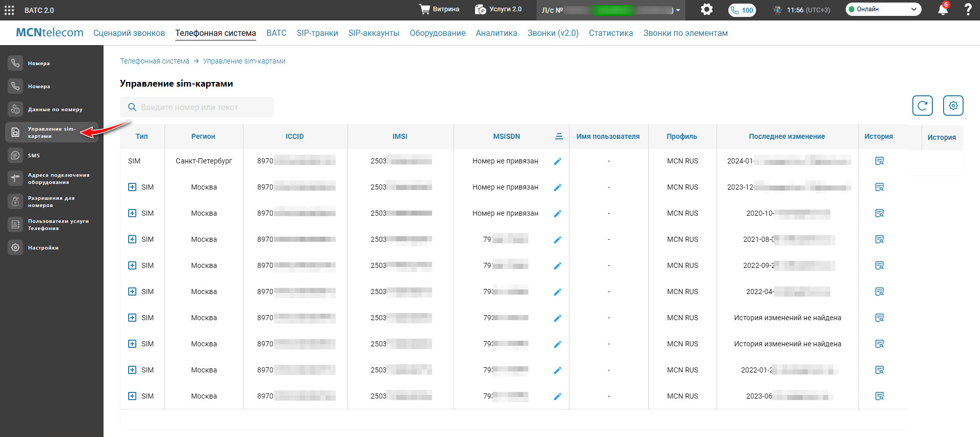Viewport: 980px width, 437px height.
Task: Expand the SIM row dated 2023-12
Action: [132, 187]
